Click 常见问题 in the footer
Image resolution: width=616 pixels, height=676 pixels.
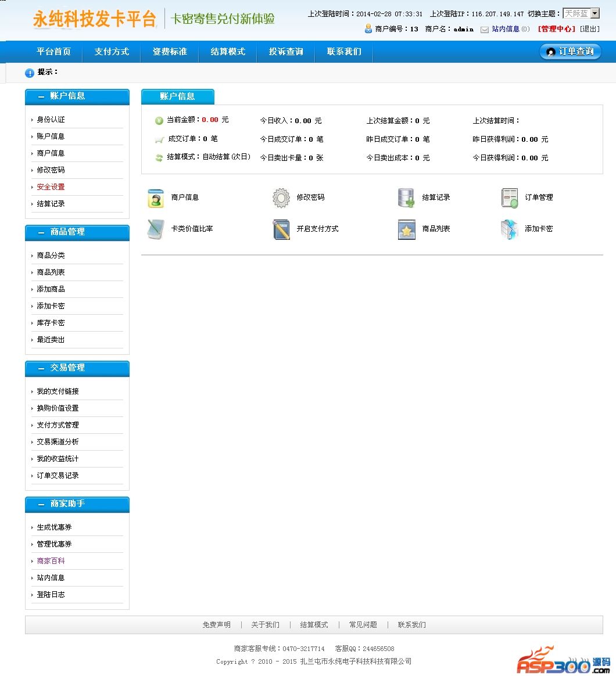[363, 625]
